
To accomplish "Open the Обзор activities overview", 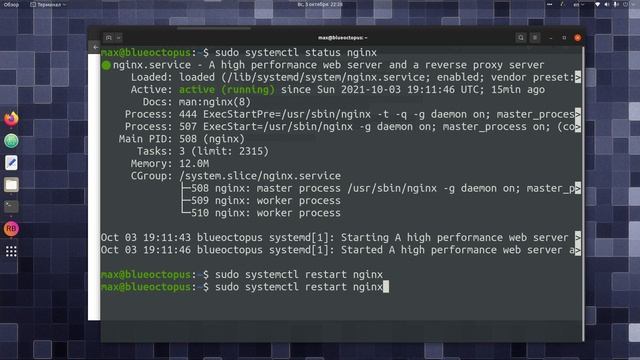I will 11,4.
